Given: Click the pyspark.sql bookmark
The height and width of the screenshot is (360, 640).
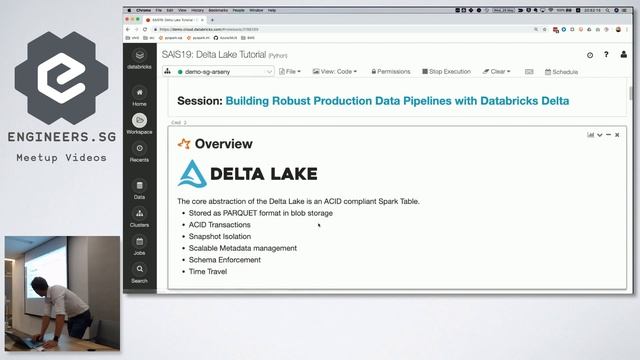Looking at the screenshot, I should pos(170,38).
